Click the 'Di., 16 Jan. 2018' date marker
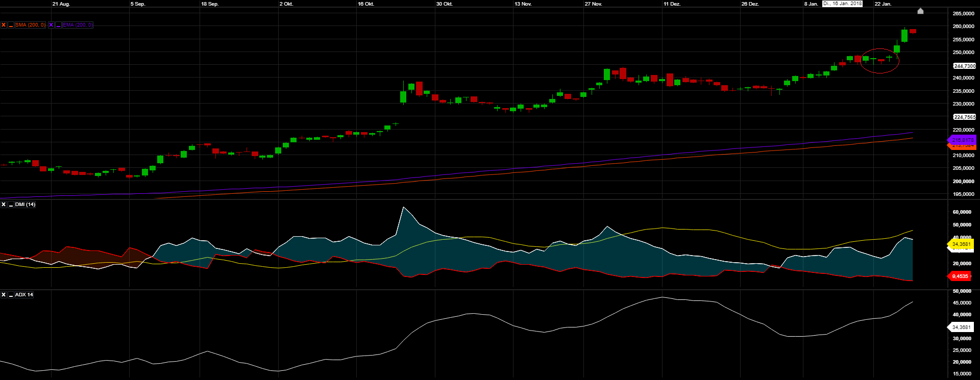The height and width of the screenshot is (380, 980). point(842,4)
